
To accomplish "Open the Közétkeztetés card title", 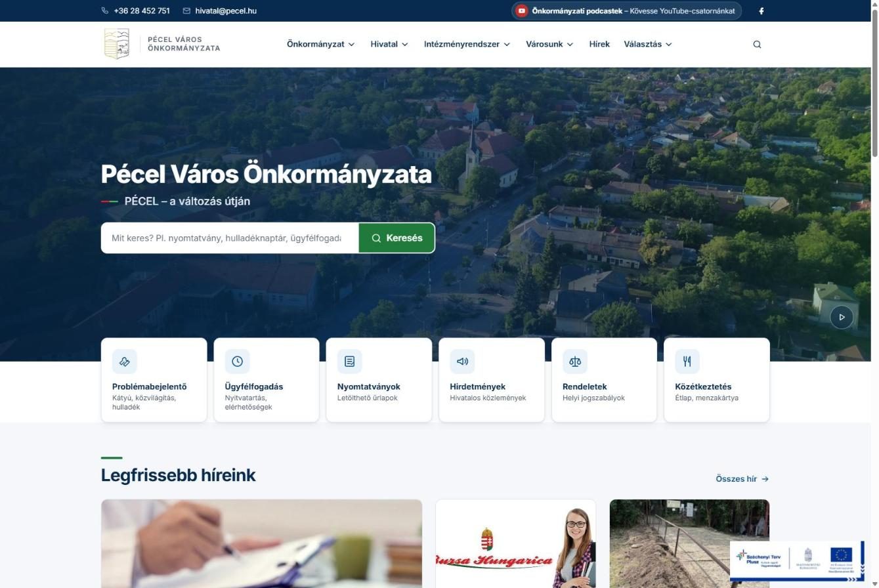I will click(703, 387).
